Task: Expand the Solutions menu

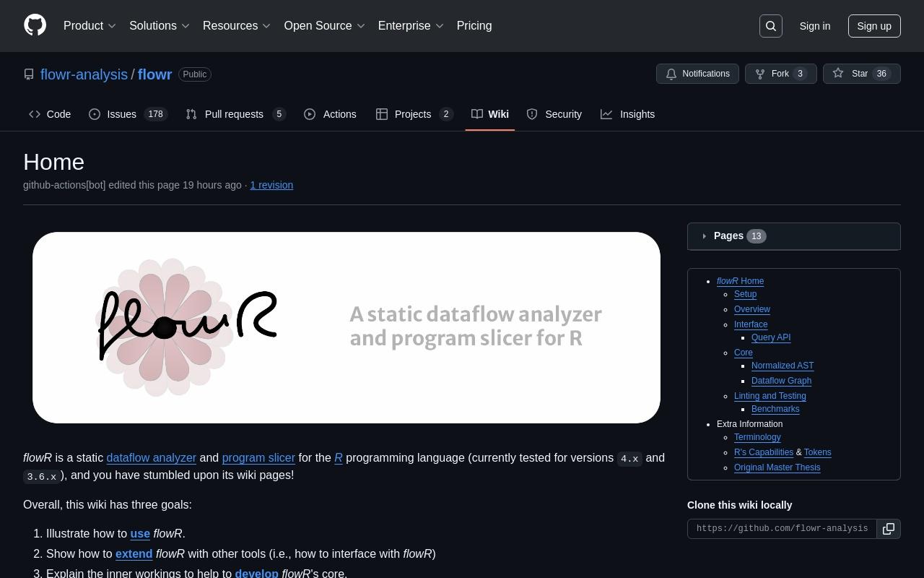Action: [160, 26]
